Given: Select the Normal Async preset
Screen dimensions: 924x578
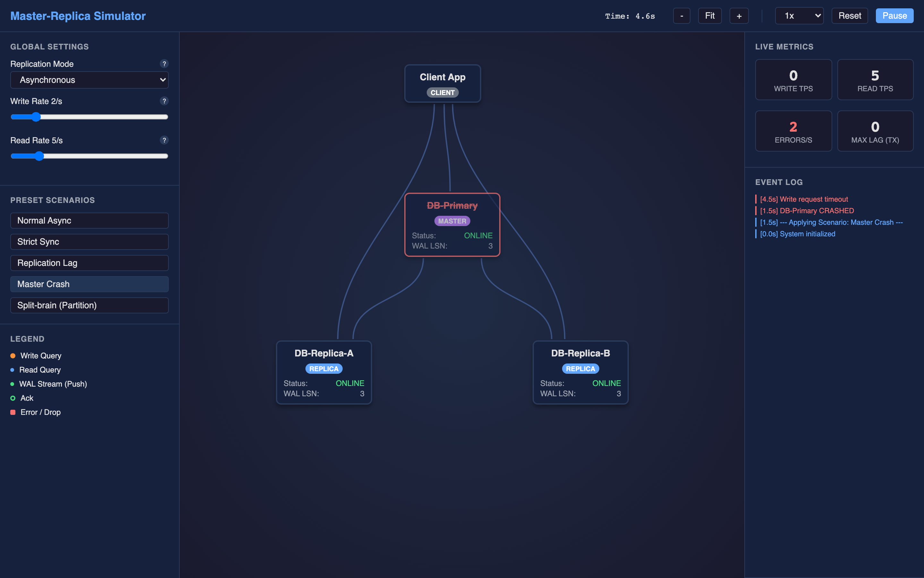Looking at the screenshot, I should point(89,221).
